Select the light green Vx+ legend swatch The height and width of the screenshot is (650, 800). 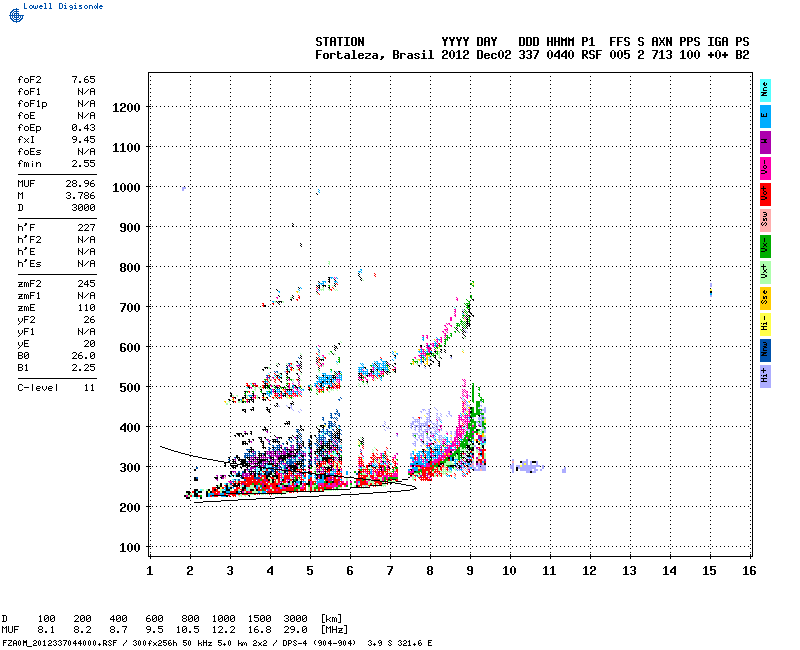(765, 272)
